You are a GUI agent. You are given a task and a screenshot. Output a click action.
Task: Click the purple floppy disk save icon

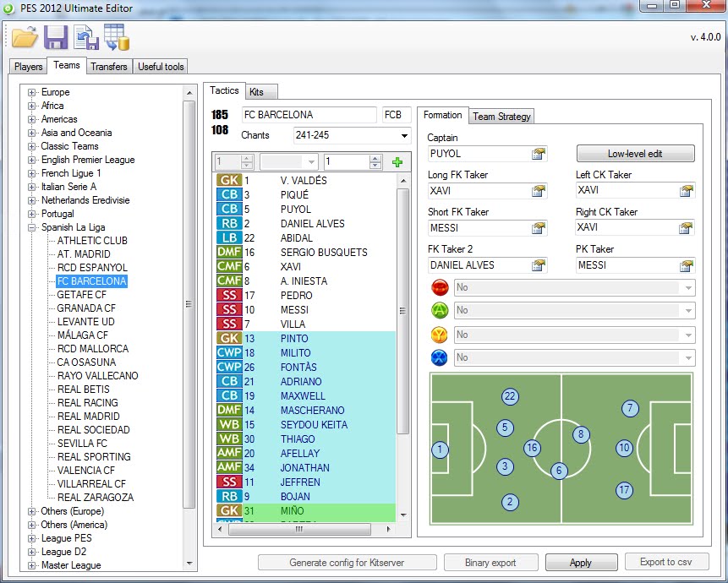(x=56, y=37)
